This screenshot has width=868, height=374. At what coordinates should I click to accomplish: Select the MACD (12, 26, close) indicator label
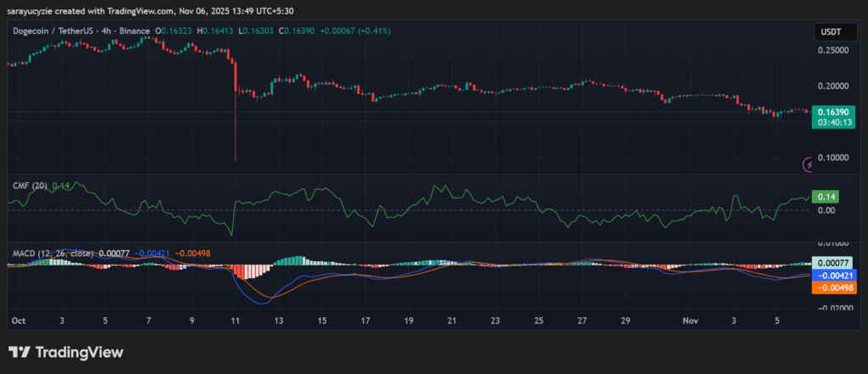pyautogui.click(x=53, y=253)
